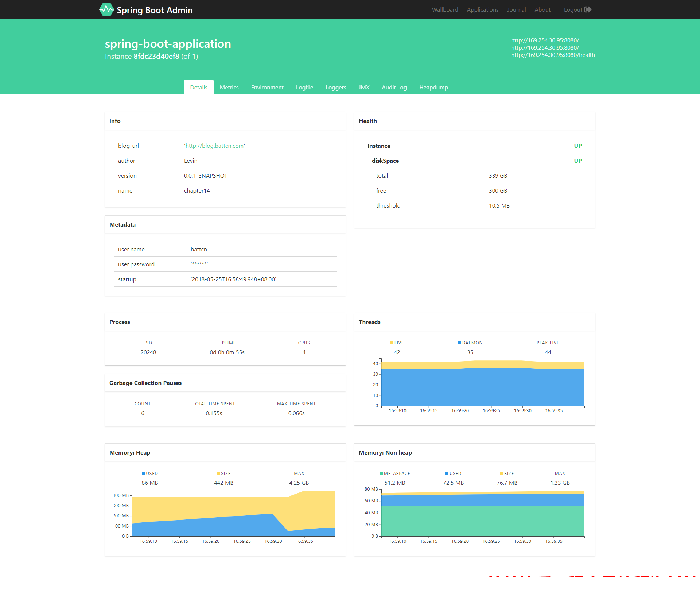
Task: Click the yellow SIZE non-heap legend marker
Action: pos(502,474)
